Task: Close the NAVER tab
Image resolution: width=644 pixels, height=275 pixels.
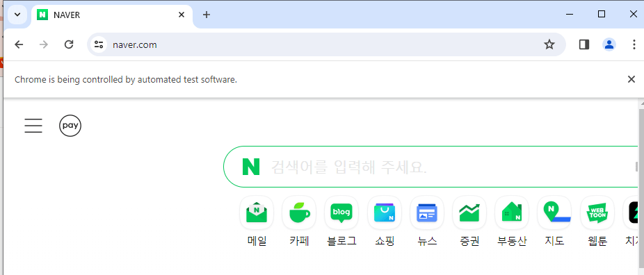Action: click(x=181, y=15)
